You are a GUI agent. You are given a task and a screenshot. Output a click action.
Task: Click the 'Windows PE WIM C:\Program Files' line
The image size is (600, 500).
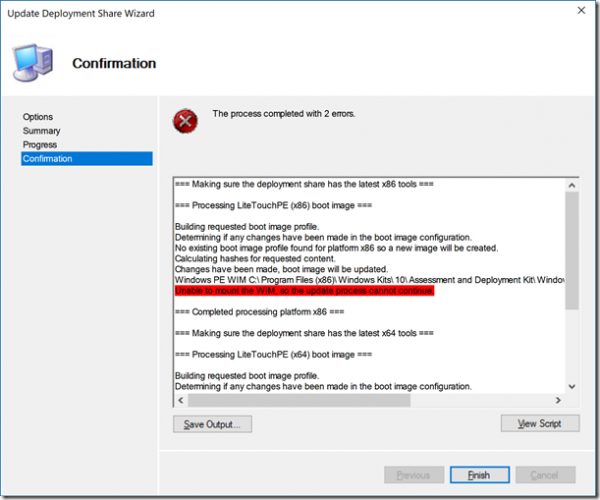[x=370, y=280]
